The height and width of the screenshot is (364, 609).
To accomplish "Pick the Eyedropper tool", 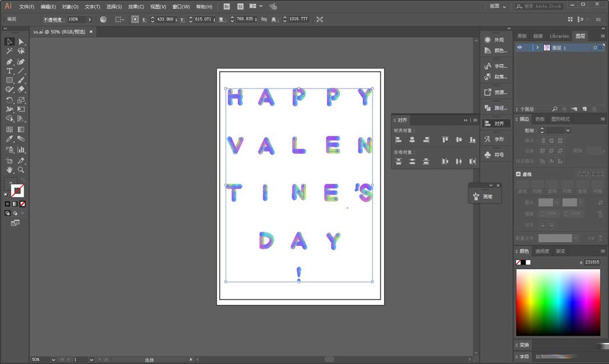I will 10,139.
